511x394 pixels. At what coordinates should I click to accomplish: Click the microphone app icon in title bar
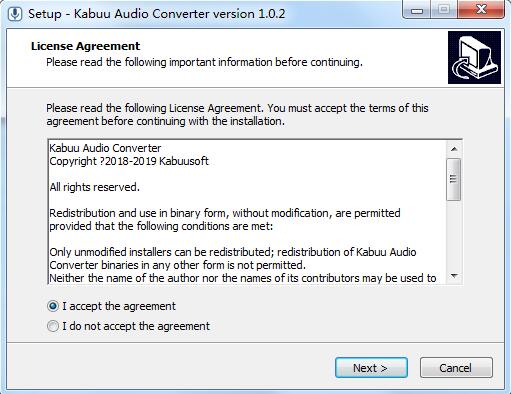pos(14,14)
